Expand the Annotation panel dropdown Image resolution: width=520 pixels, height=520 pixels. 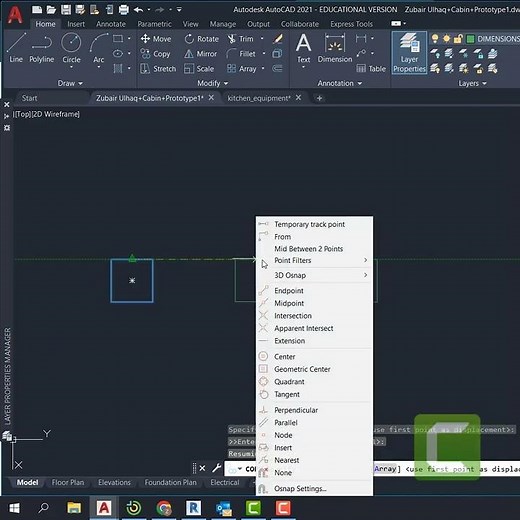[339, 83]
